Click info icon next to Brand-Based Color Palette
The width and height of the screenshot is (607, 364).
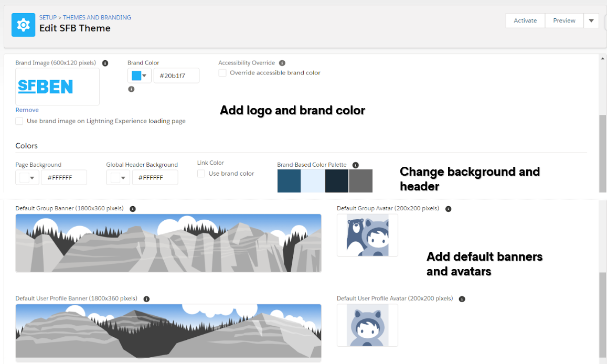[x=355, y=165]
